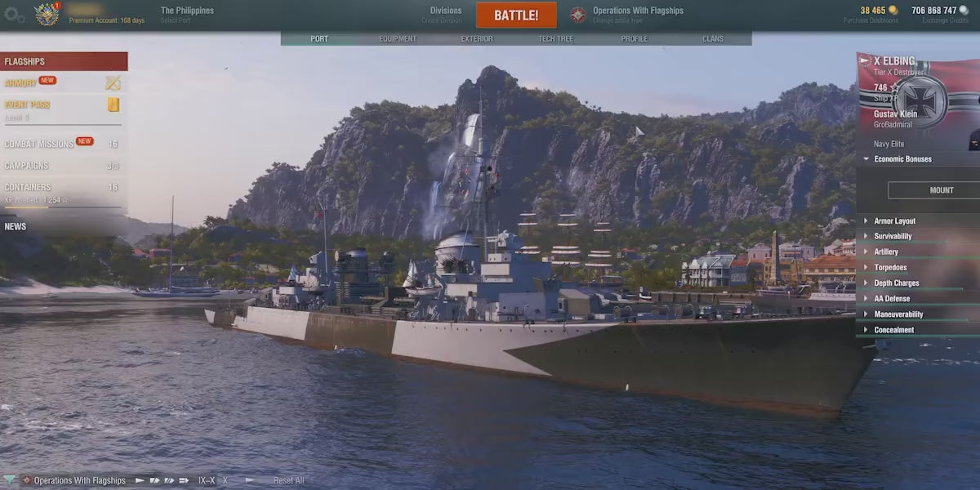This screenshot has height=490, width=980.
Task: Open the ship carousel filter funnel
Action: pyautogui.click(x=9, y=480)
